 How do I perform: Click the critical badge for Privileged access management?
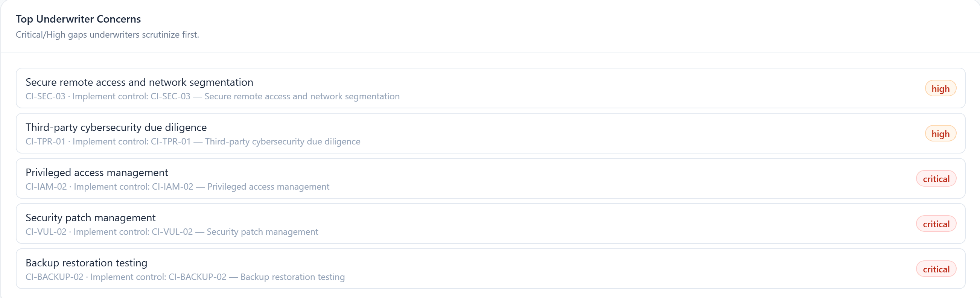tap(936, 179)
